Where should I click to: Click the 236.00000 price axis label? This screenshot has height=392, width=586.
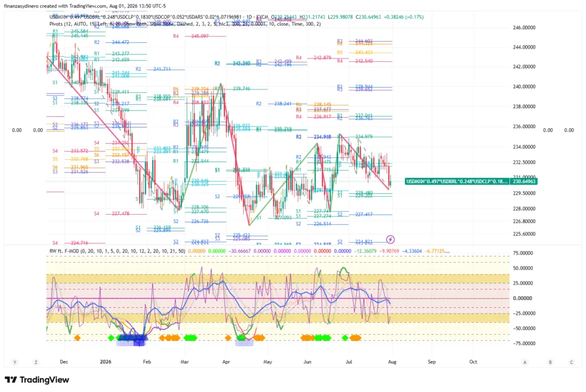pyautogui.click(x=524, y=126)
